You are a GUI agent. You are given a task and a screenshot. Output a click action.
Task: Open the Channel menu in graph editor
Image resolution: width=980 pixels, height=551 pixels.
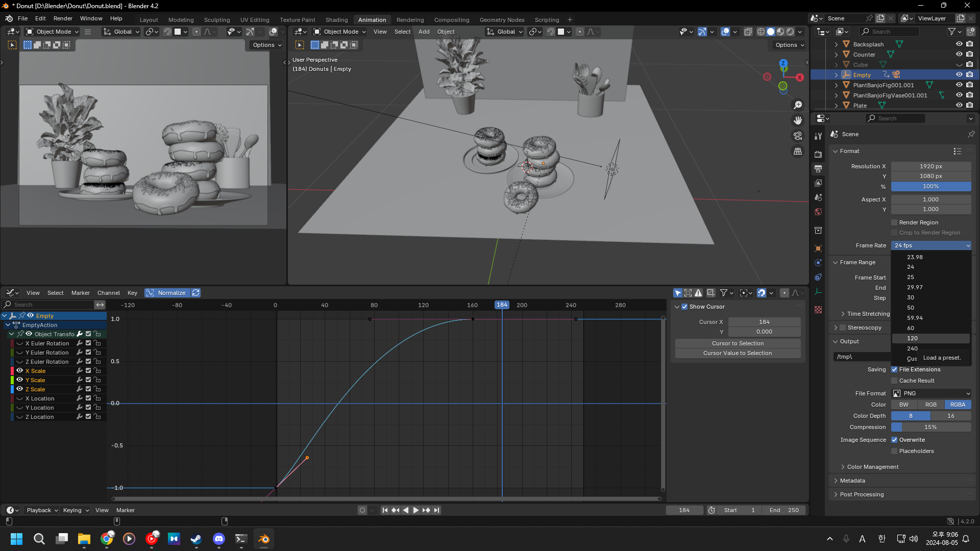[109, 293]
